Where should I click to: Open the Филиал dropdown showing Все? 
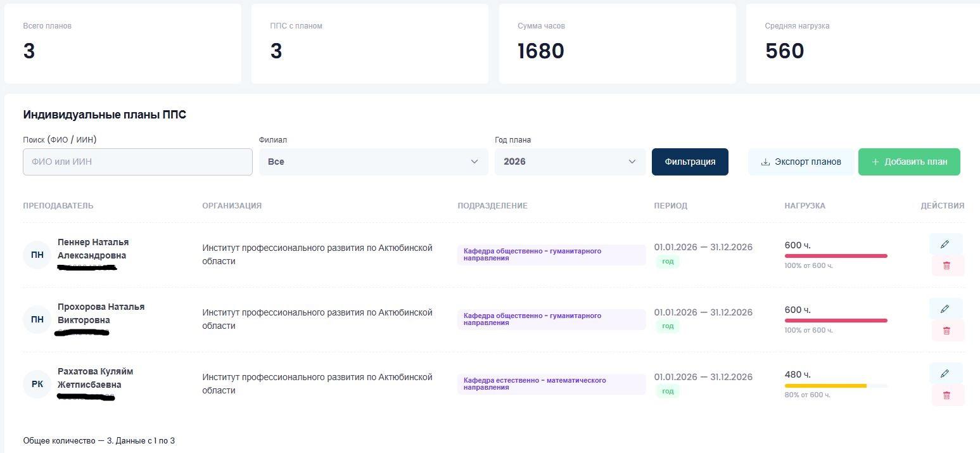click(x=374, y=162)
